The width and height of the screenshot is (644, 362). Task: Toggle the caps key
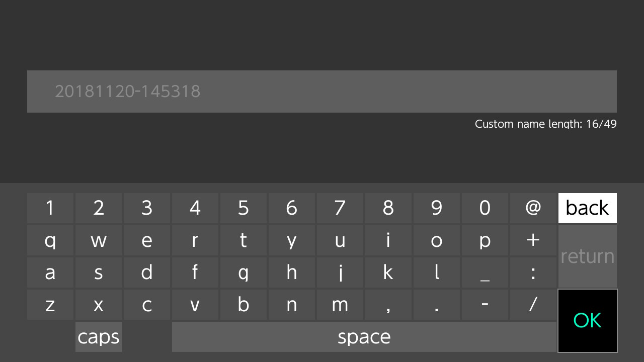[99, 337]
